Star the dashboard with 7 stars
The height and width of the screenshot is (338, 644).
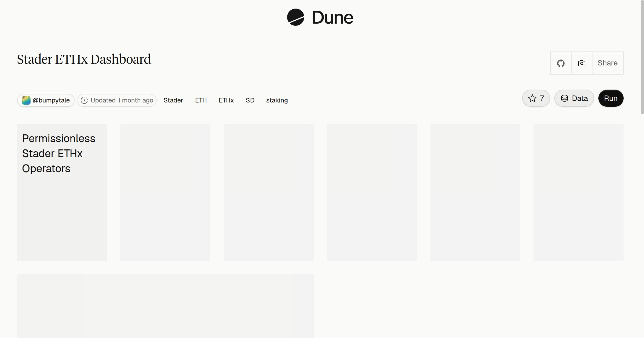click(x=536, y=98)
